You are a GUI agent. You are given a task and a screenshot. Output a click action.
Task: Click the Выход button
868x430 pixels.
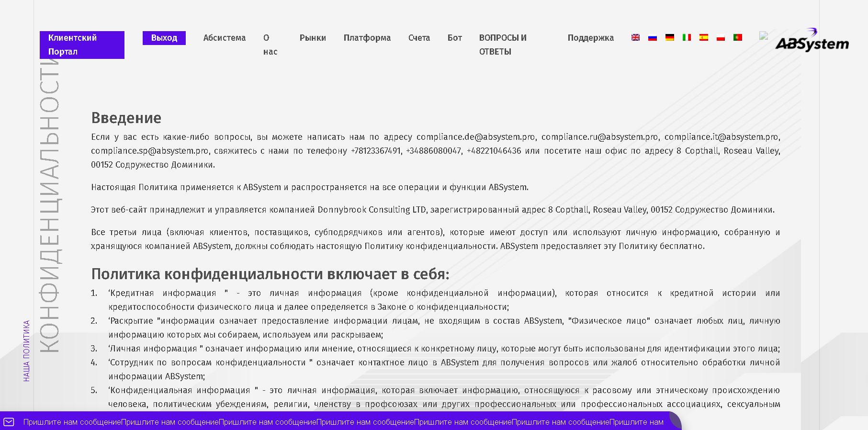point(164,38)
